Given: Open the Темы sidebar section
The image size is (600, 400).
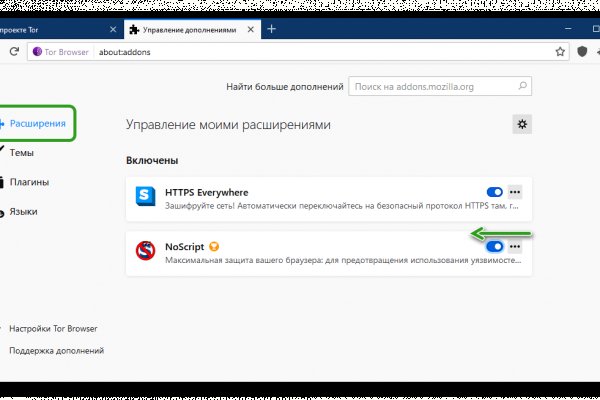Looking at the screenshot, I should click(22, 153).
